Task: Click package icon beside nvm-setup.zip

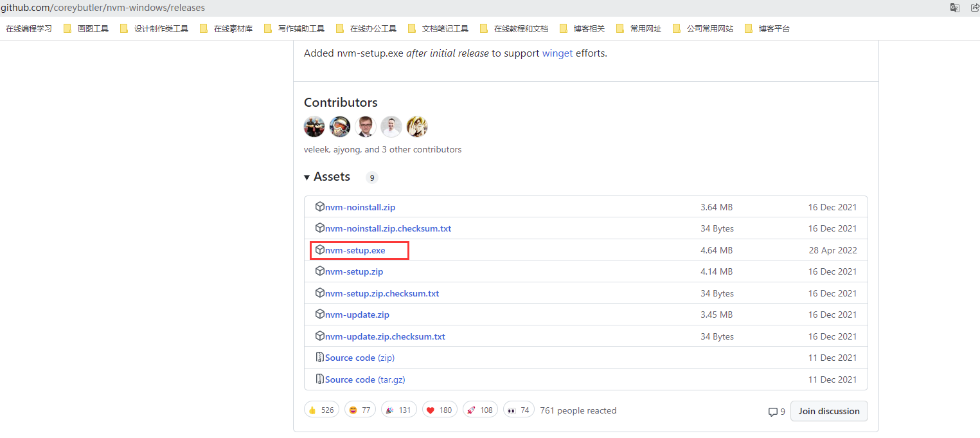Action: point(320,271)
